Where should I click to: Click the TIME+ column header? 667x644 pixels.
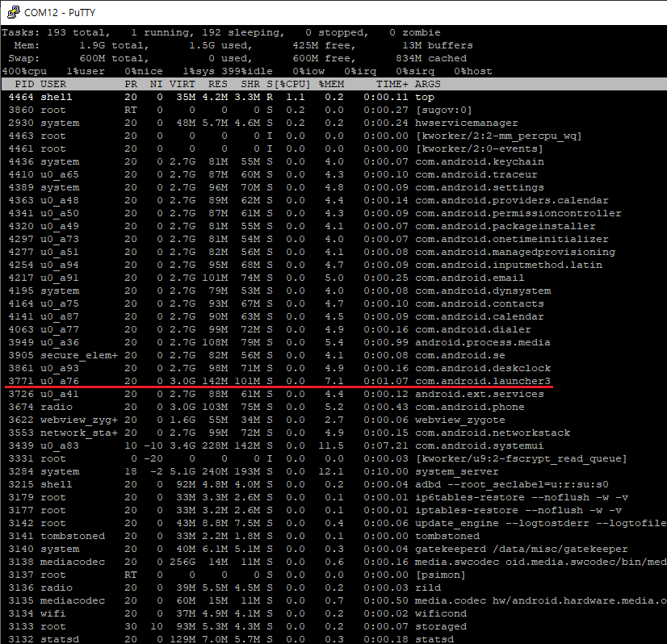392,84
